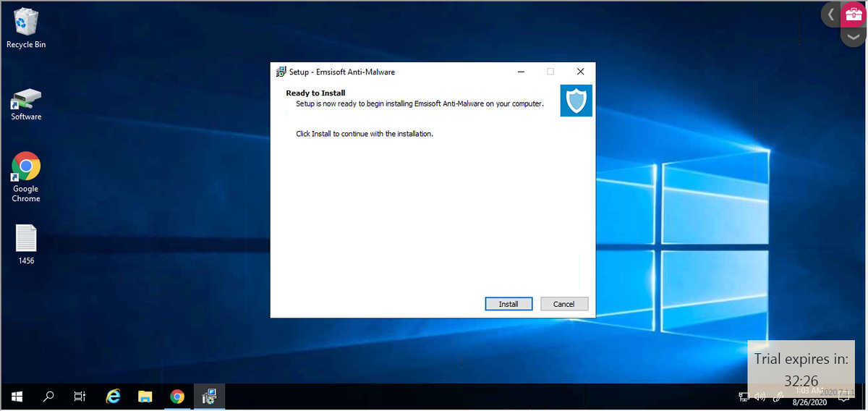
Task: Minimize the Setup window
Action: tap(521, 72)
